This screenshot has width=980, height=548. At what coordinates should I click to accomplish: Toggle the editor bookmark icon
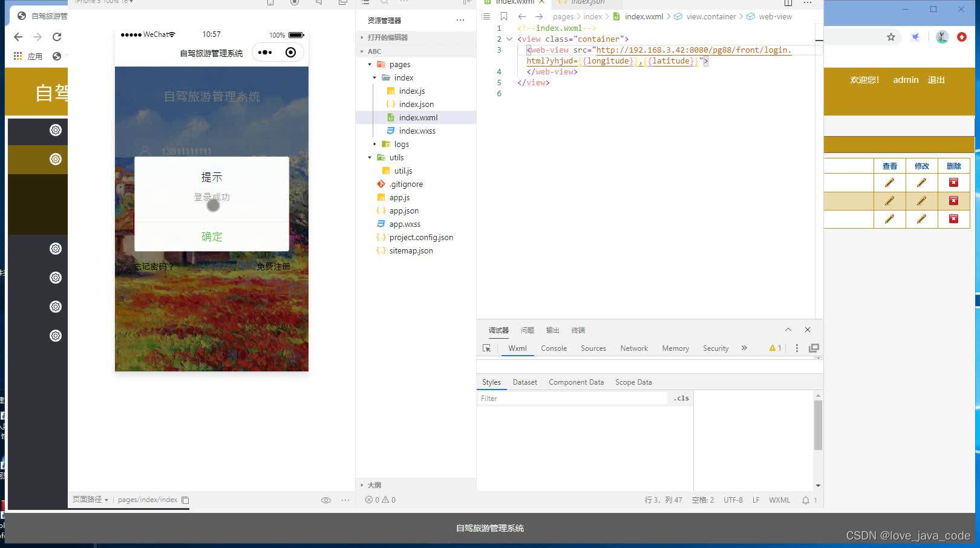(x=503, y=16)
